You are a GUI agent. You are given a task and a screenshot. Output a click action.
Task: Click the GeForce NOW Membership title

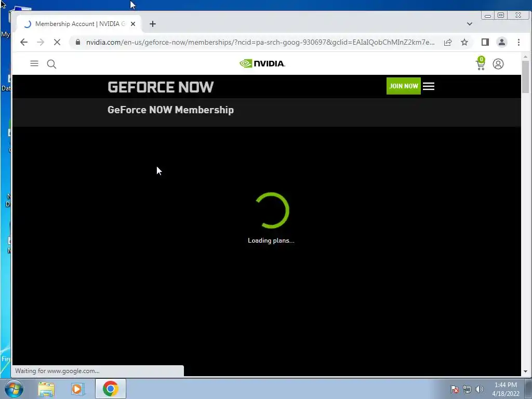[x=170, y=110]
